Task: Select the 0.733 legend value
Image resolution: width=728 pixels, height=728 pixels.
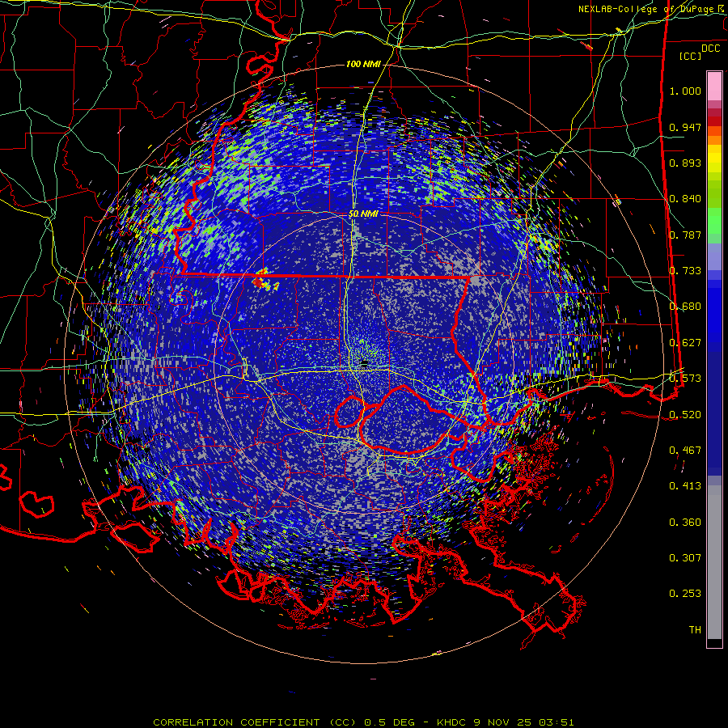Action: 685,271
